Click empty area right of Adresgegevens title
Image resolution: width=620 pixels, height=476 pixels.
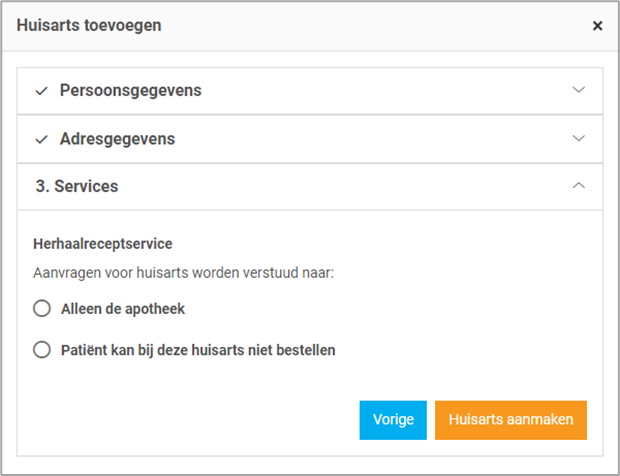(x=380, y=139)
